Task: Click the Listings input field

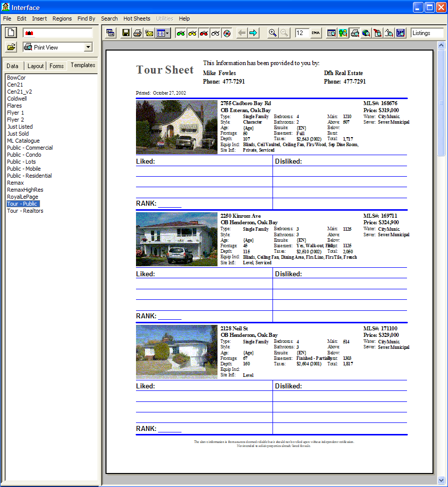Action: click(x=427, y=33)
